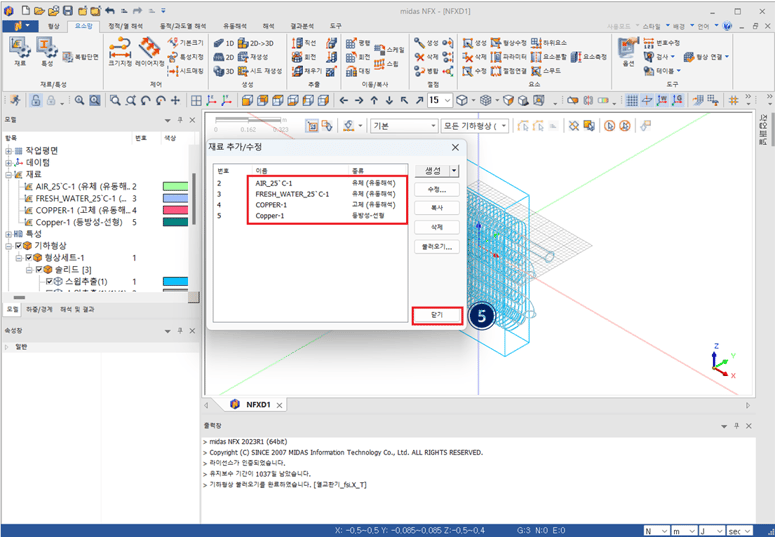The width and height of the screenshot is (775, 537).
Task: Toggle the 스윕추출(1) checkbox
Action: click(49, 281)
